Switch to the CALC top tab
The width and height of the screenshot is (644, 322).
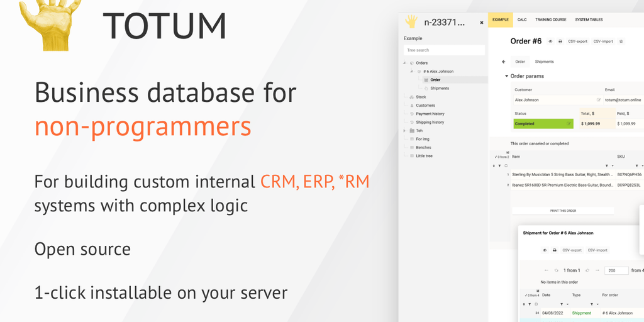point(522,19)
